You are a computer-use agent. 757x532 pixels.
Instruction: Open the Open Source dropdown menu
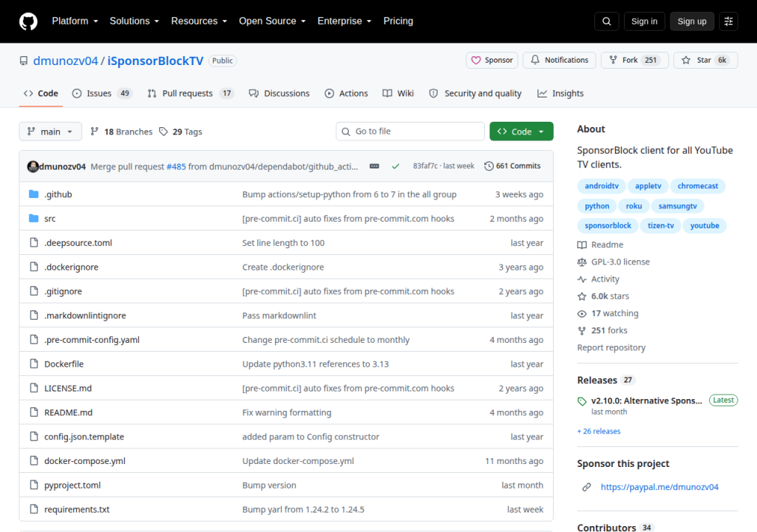pyautogui.click(x=272, y=21)
